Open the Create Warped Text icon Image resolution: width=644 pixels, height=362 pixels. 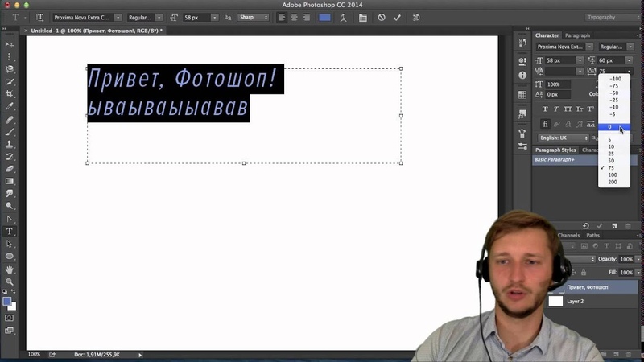[x=344, y=18]
